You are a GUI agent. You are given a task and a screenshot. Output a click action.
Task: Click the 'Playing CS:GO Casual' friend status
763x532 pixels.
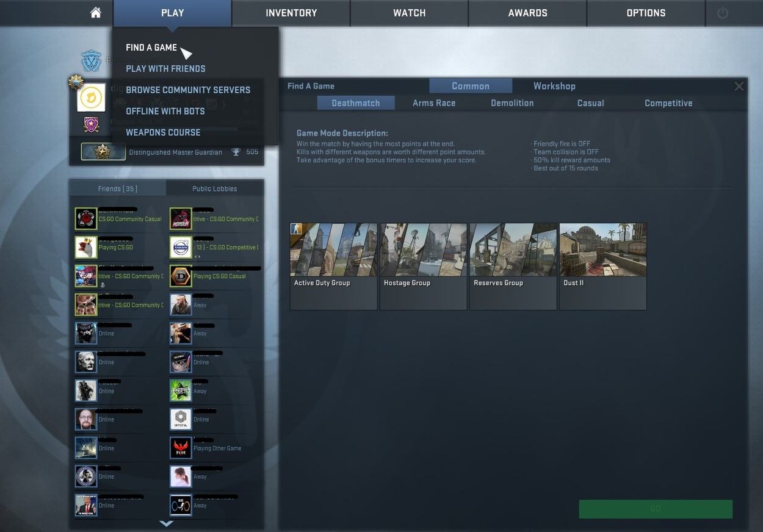220,276
